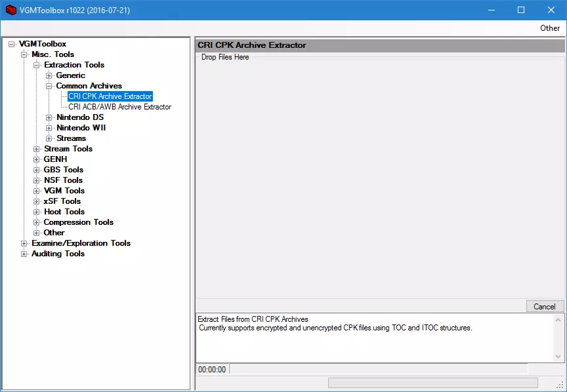Expand the Stream Tools node
The image size is (567, 392).
37,149
